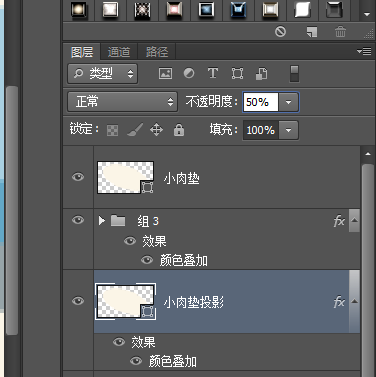Apply the blue framed style swatch
The width and height of the screenshot is (376, 377).
click(x=206, y=10)
